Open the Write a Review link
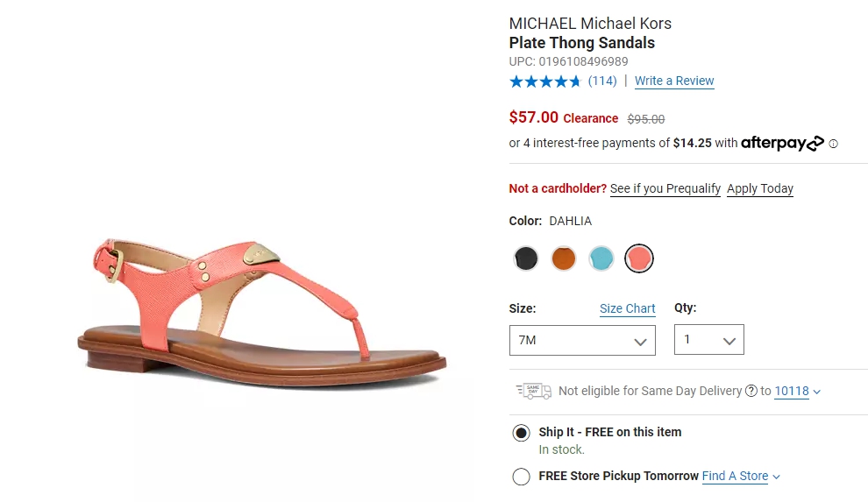This screenshot has width=868, height=502. [x=674, y=81]
